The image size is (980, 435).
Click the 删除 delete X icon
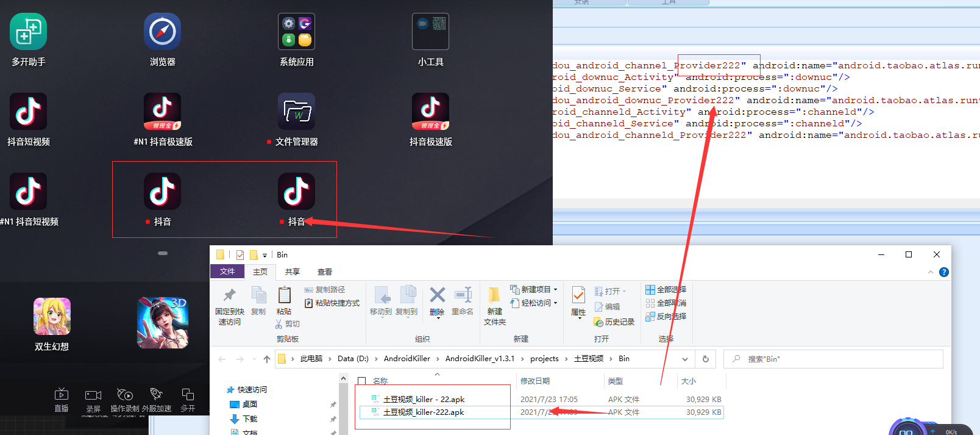(x=437, y=295)
